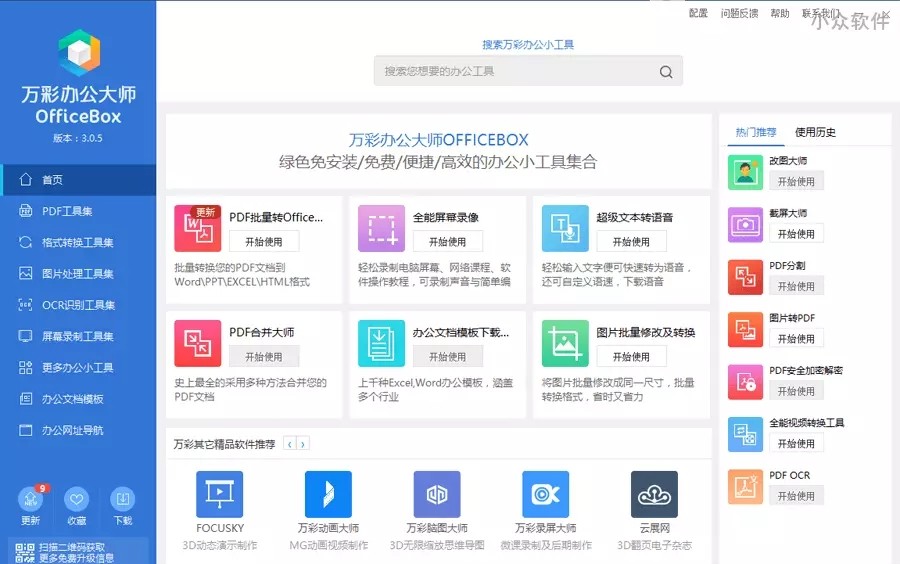Go to 首页 in the sidebar
900x564 pixels.
click(x=78, y=180)
